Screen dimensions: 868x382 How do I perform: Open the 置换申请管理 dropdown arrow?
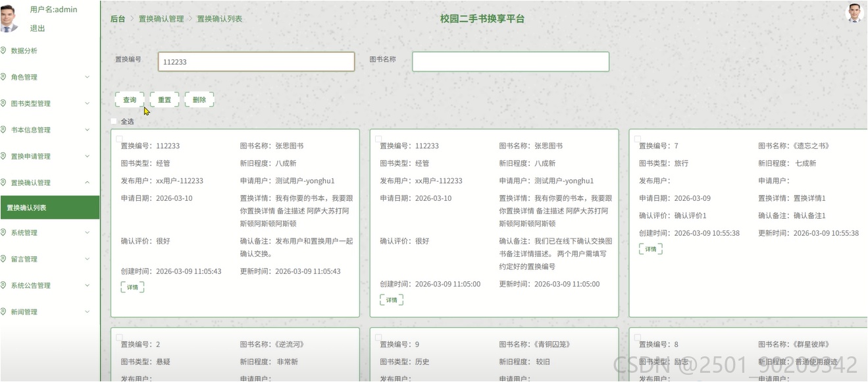point(88,156)
